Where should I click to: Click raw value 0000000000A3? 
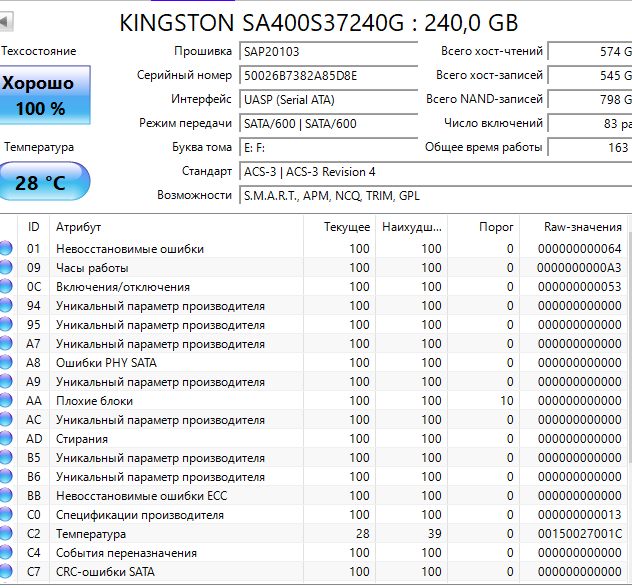580,267
